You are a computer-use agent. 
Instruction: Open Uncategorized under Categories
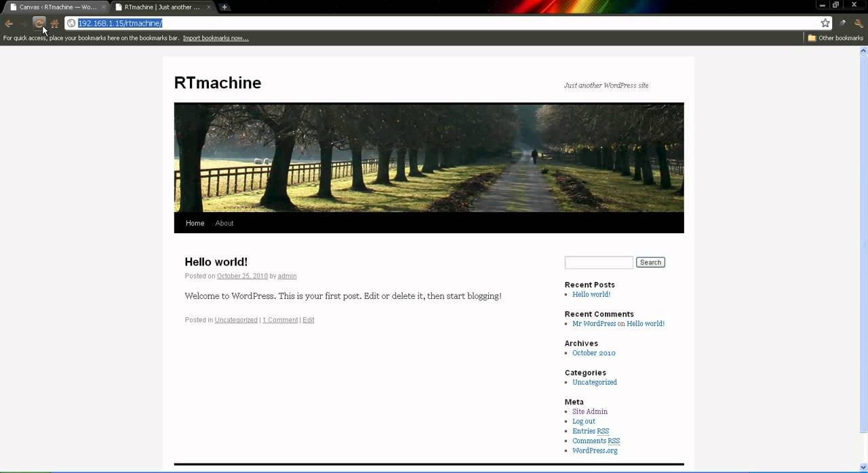pyautogui.click(x=595, y=382)
